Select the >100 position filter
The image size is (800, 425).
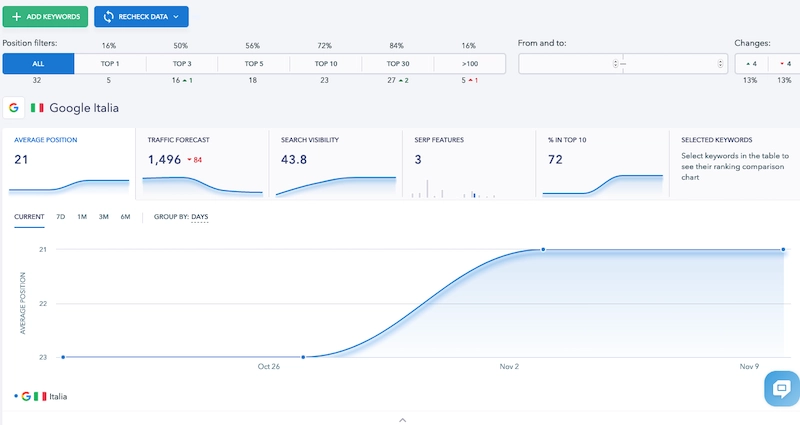pyautogui.click(x=469, y=64)
